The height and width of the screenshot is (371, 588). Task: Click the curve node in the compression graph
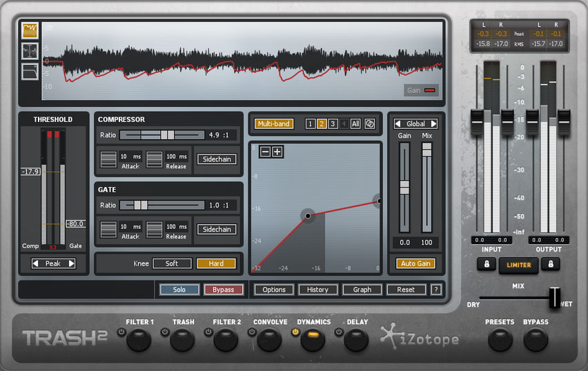pyautogui.click(x=308, y=215)
